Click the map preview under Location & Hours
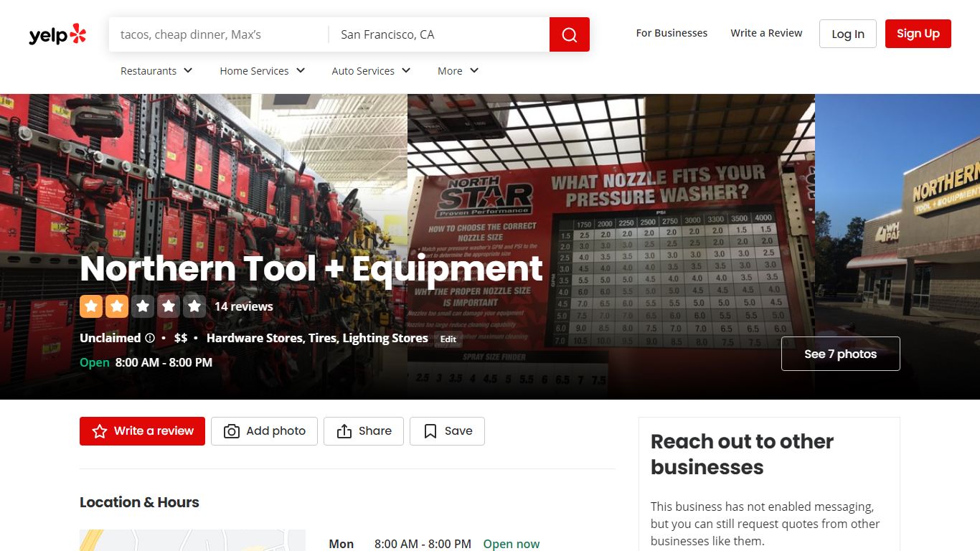 click(192, 540)
